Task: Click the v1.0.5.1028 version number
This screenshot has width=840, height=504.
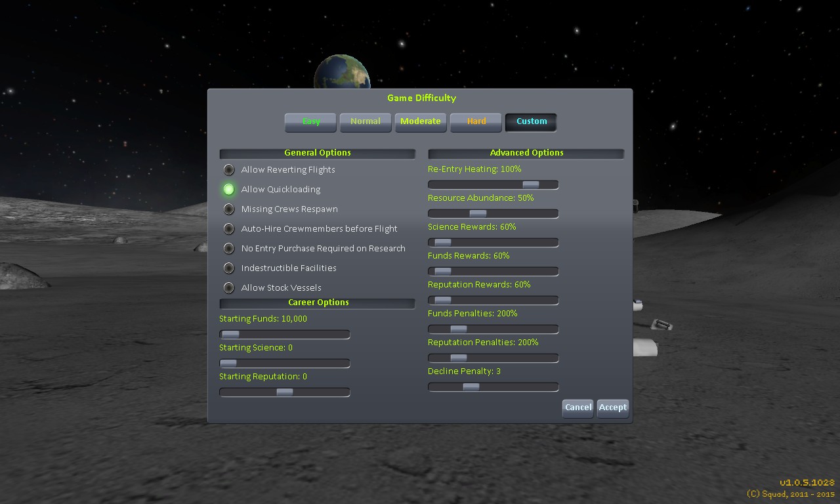Action: point(807,483)
